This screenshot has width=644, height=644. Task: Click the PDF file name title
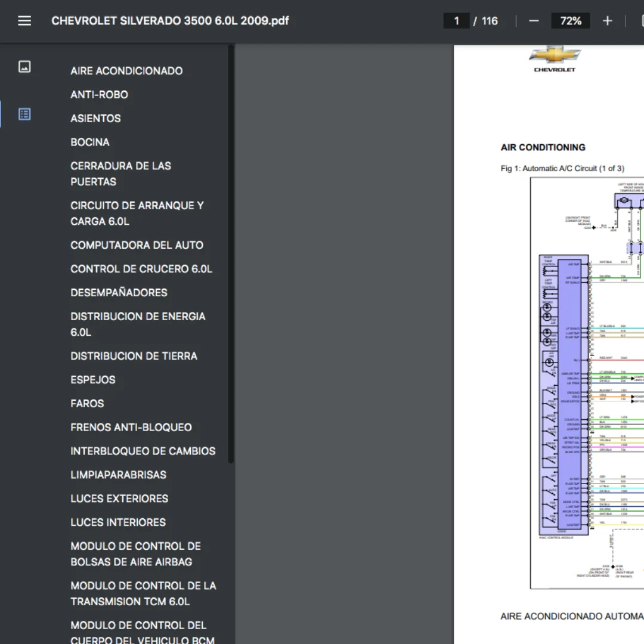(170, 21)
